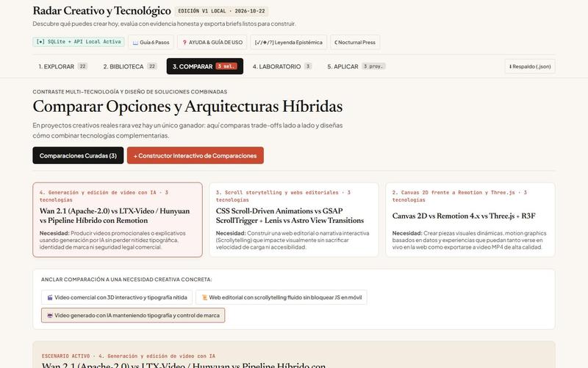The image size is (588, 368).
Task: Click the download arrow icon in Respaldo
Action: (x=510, y=67)
